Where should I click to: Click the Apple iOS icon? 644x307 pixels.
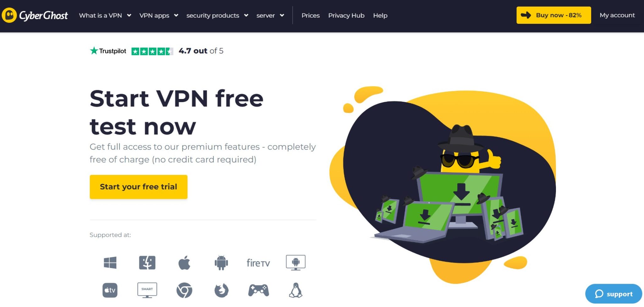click(x=184, y=263)
